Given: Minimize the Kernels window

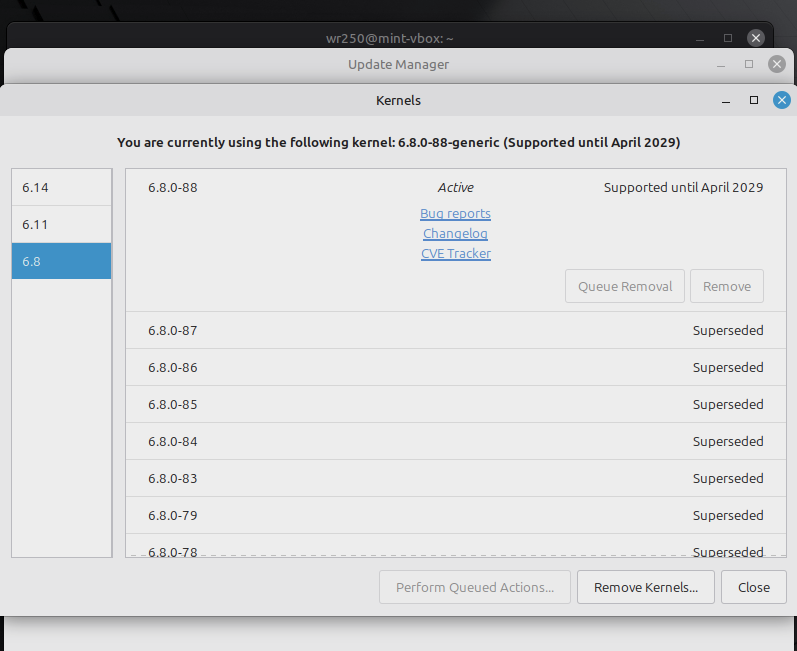Looking at the screenshot, I should click(726, 100).
